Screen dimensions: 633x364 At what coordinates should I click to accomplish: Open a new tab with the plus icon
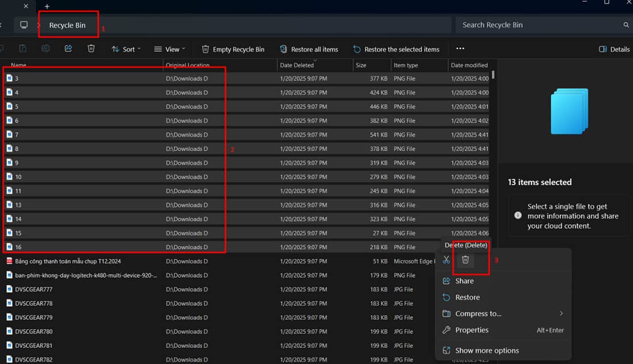tap(47, 6)
